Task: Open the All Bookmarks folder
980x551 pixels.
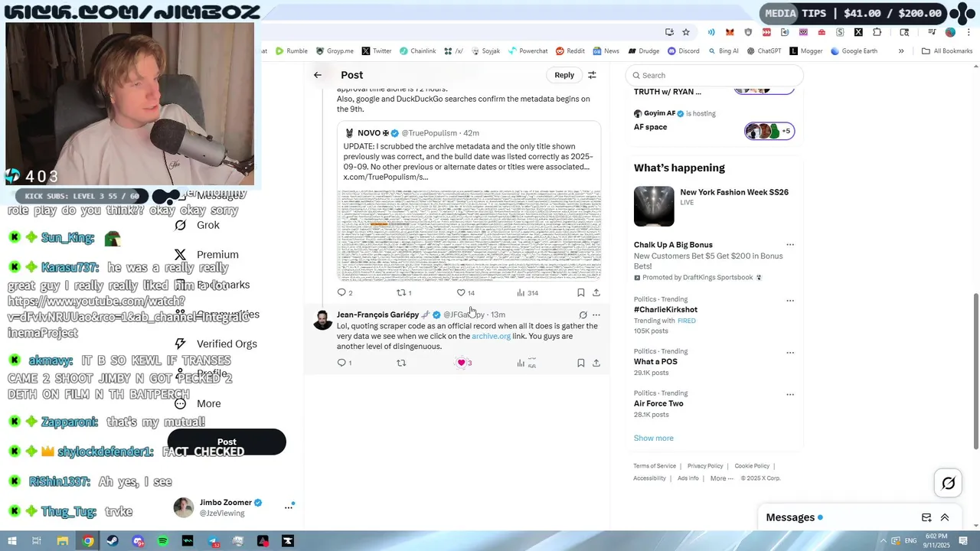Action: point(947,51)
